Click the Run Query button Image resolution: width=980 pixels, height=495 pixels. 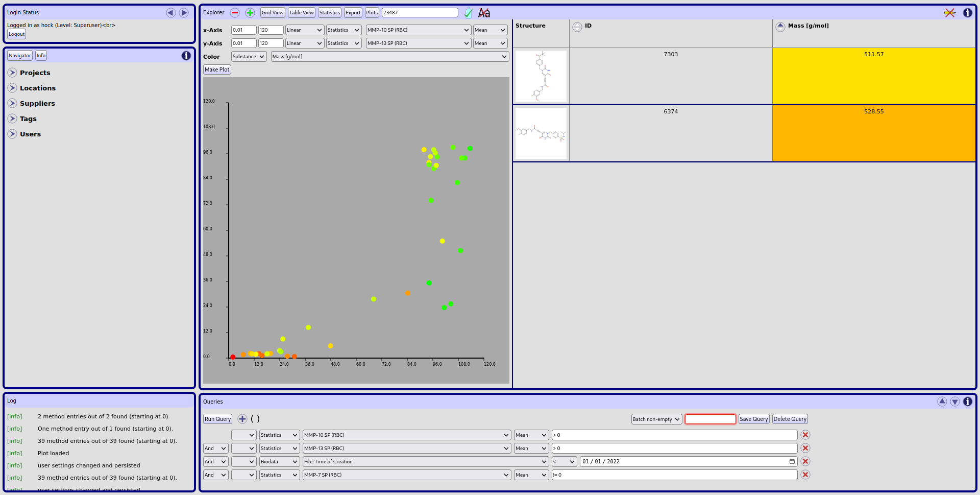[218, 419]
